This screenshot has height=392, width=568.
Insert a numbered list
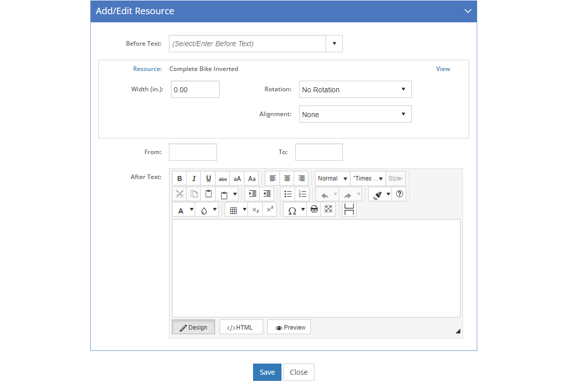pyautogui.click(x=302, y=194)
